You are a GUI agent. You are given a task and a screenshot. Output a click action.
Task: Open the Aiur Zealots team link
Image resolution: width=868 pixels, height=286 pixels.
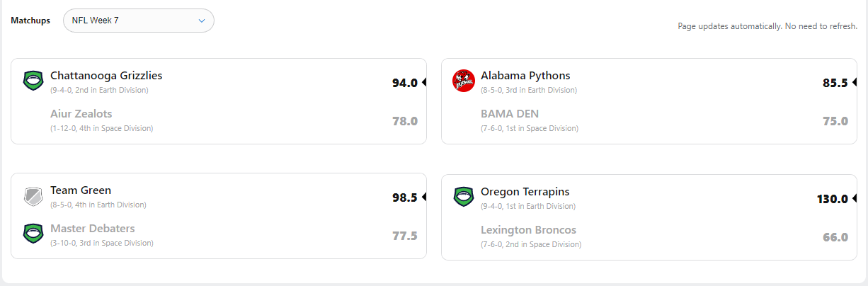tap(81, 114)
